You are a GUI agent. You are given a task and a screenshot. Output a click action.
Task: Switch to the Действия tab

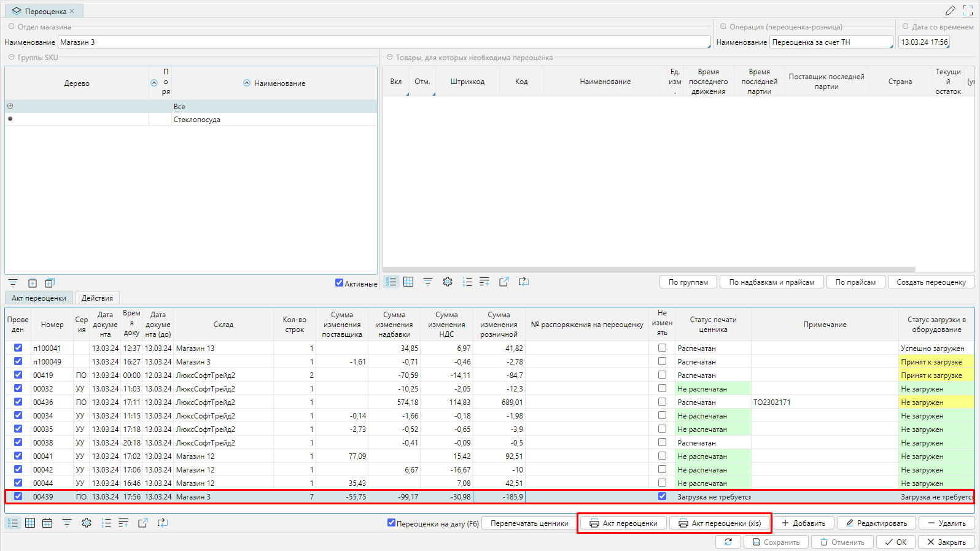click(97, 298)
